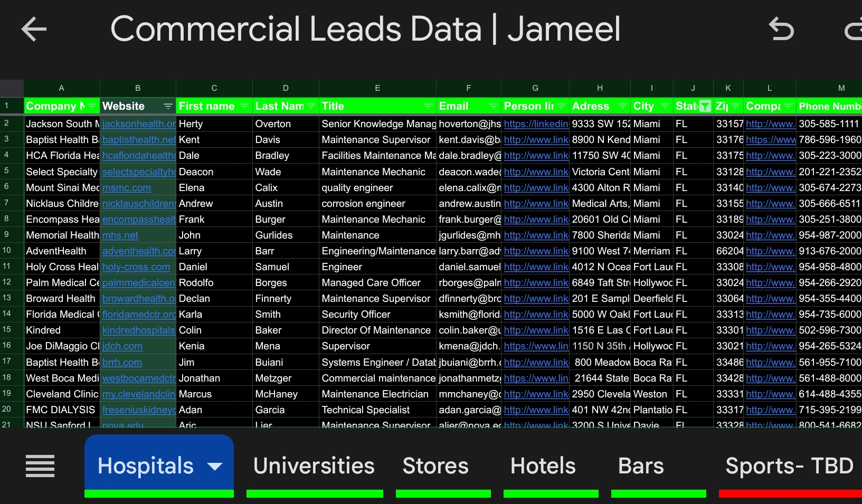Viewport: 862px width, 504px height.
Task: Select phone number cell '305-585-1111'
Action: tap(829, 124)
